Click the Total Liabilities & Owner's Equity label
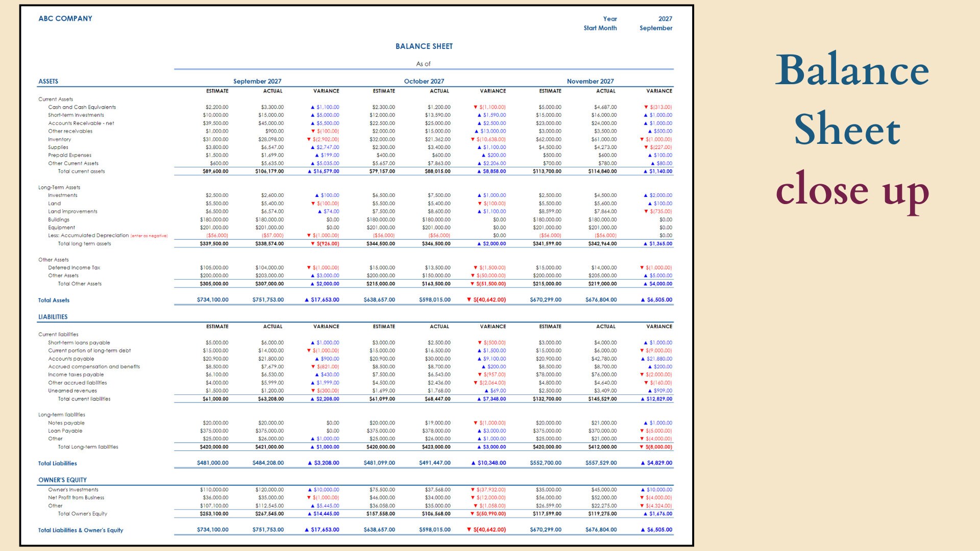The image size is (980, 551). point(81,530)
